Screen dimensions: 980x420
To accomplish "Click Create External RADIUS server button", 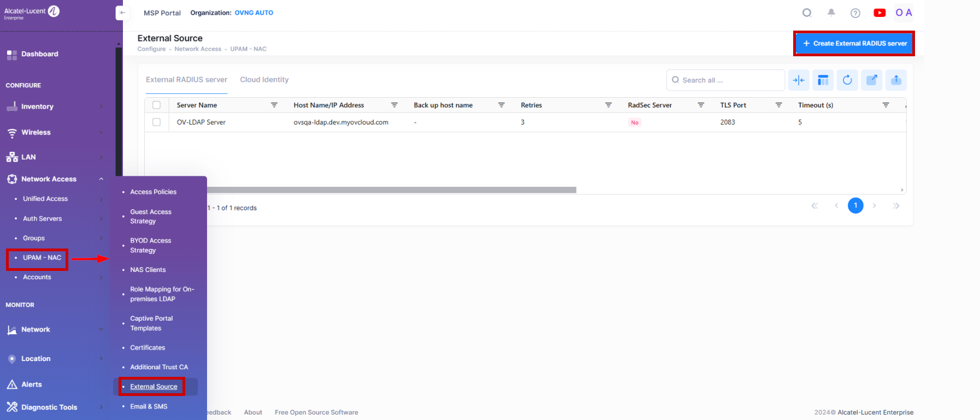I will coord(854,44).
